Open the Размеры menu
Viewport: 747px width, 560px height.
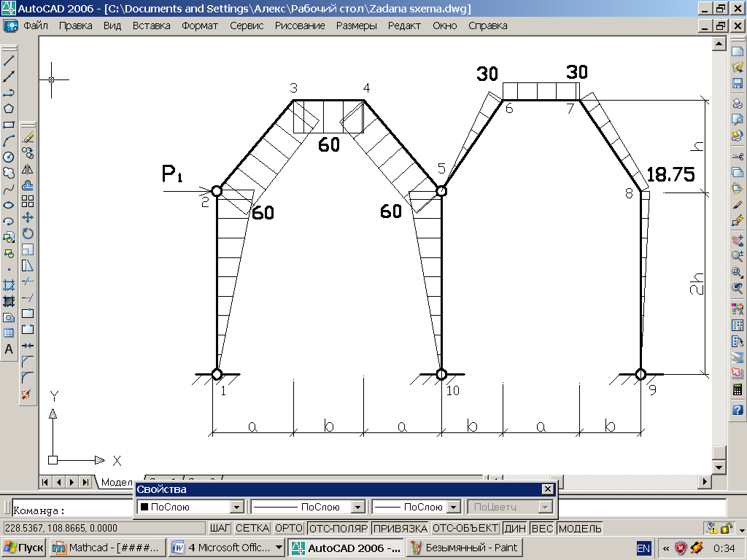(356, 26)
